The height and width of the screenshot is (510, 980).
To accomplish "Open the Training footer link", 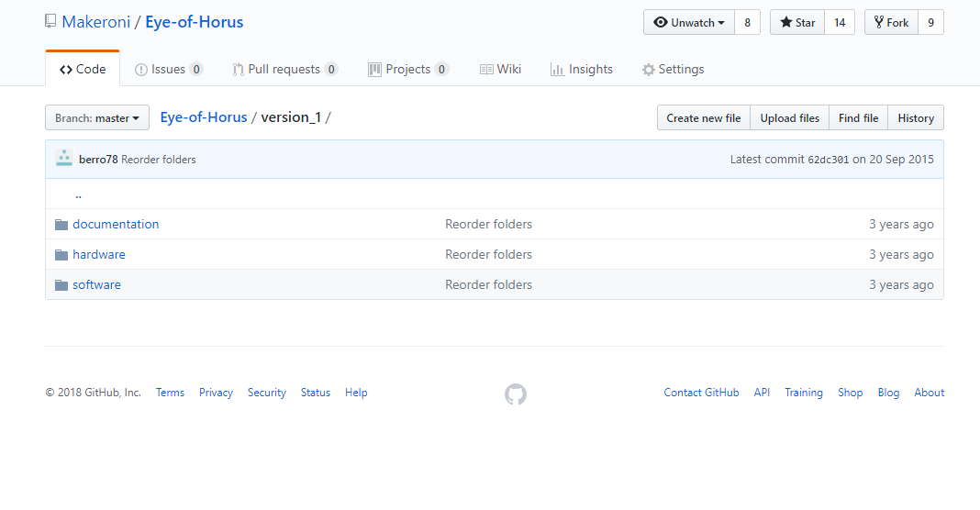I will click(x=804, y=393).
